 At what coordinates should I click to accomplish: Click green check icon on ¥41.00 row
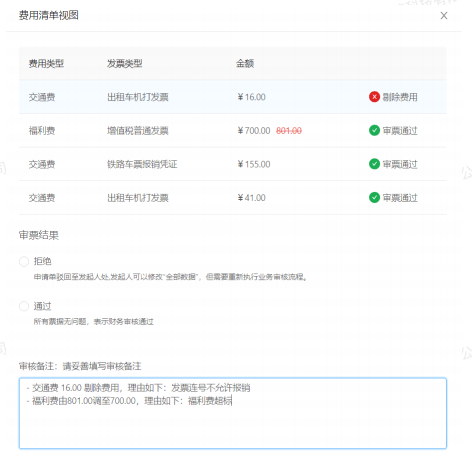click(x=374, y=197)
